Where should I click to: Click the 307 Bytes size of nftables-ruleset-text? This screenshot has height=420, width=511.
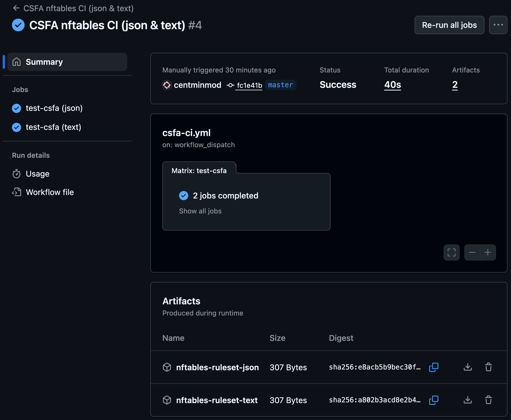(x=288, y=400)
